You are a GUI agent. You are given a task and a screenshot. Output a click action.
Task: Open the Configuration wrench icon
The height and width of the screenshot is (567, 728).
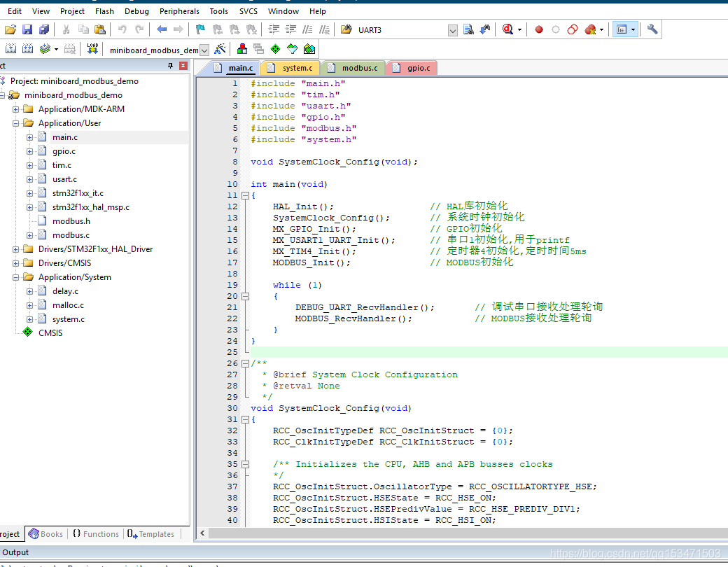(652, 29)
